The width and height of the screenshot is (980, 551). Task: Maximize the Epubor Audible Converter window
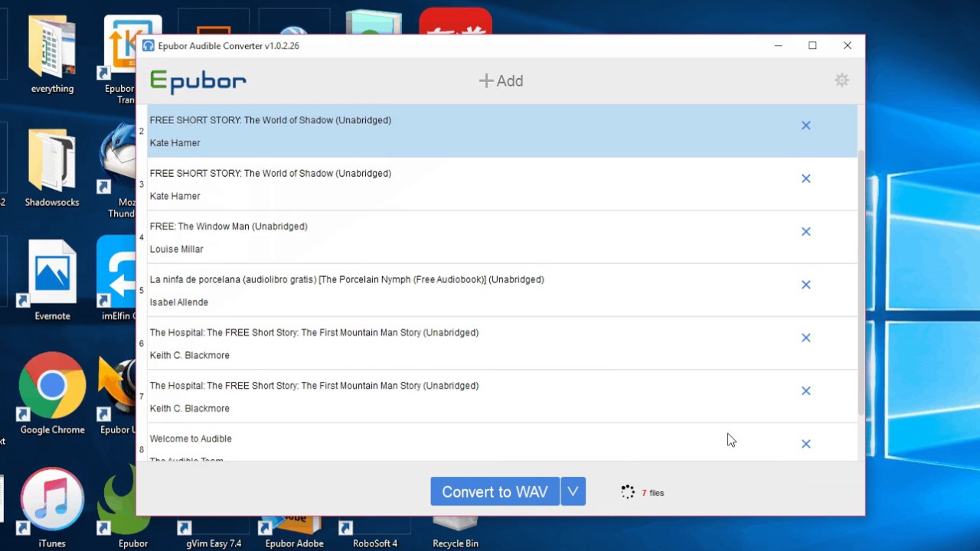tap(812, 46)
